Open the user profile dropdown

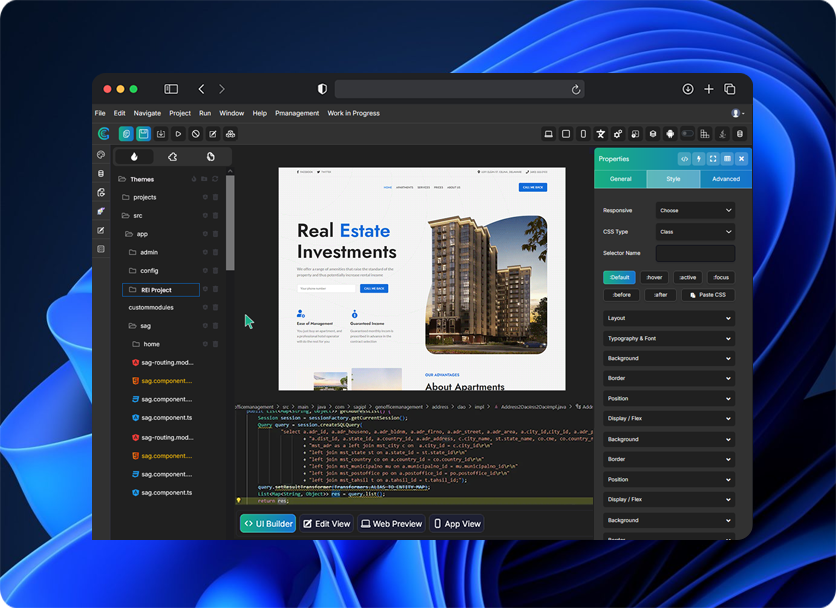(x=738, y=113)
